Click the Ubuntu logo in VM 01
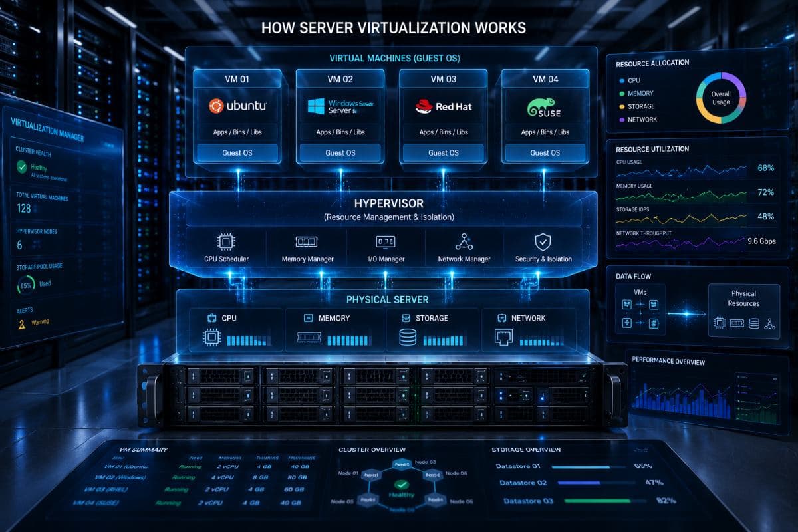The image size is (798, 532). click(x=237, y=106)
